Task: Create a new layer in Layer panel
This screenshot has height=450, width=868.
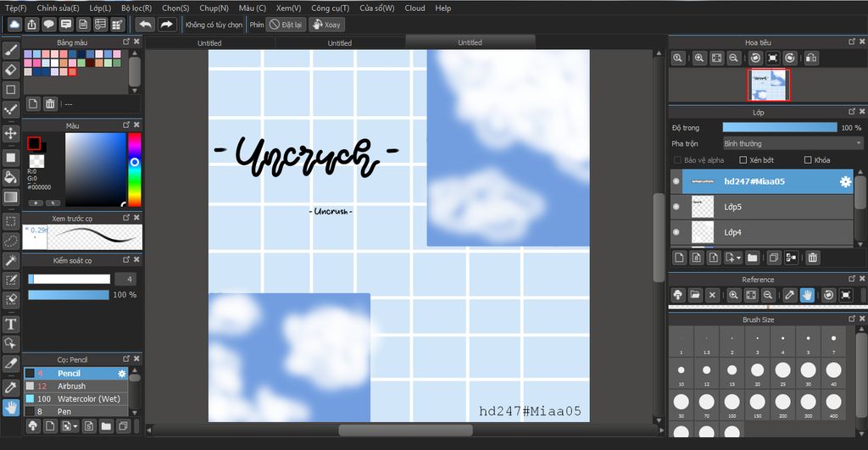Action: click(680, 258)
